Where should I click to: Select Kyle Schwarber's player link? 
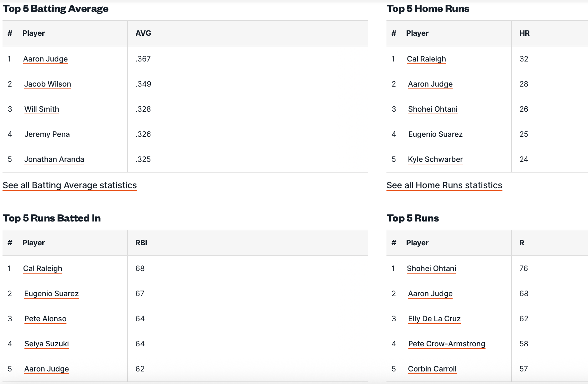435,159
